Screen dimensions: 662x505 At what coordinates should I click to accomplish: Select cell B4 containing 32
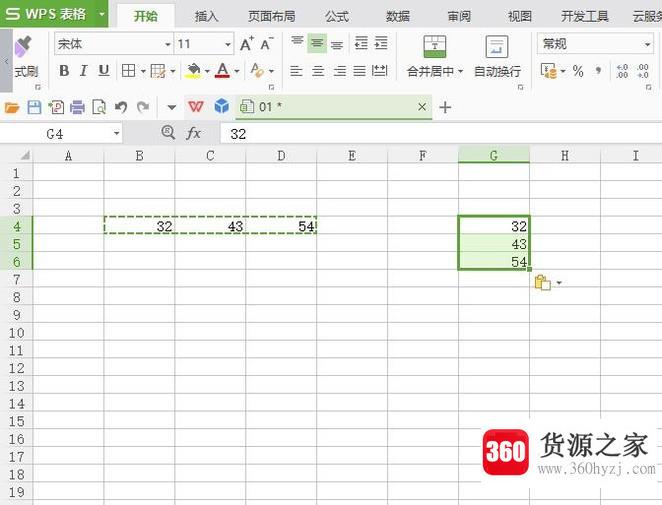tap(139, 226)
